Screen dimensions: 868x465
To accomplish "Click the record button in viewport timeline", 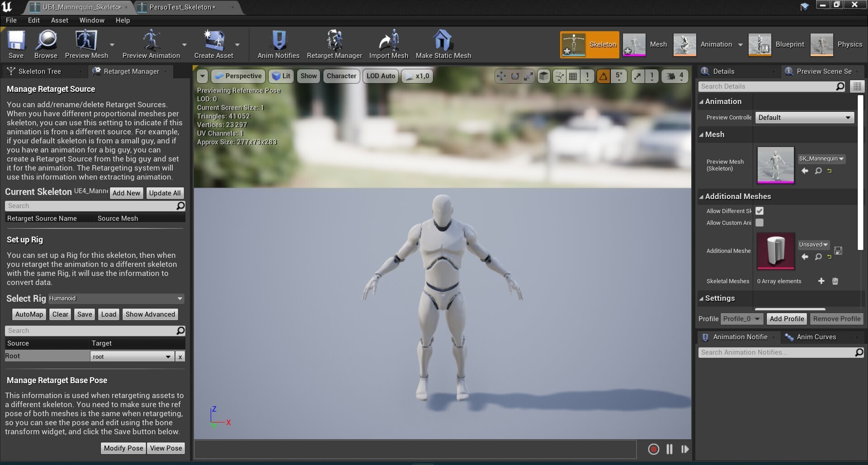I will [x=653, y=449].
